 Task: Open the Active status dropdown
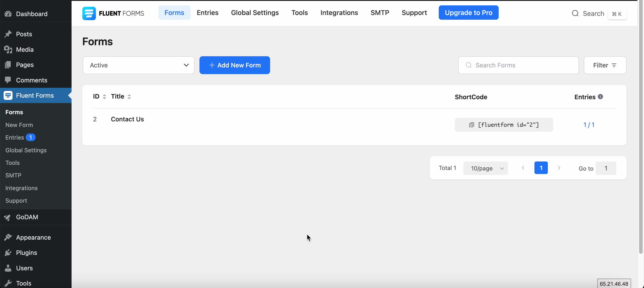point(138,65)
